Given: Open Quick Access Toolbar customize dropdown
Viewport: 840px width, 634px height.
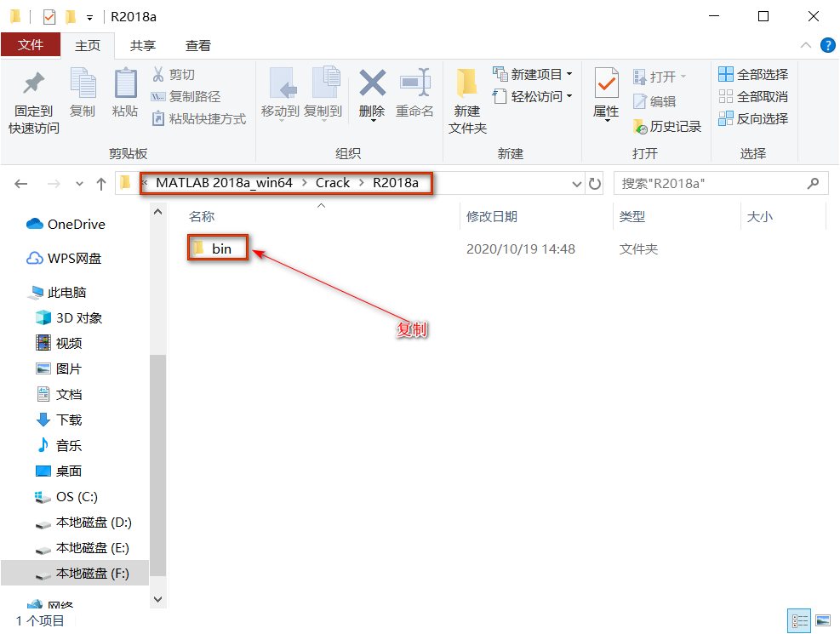Looking at the screenshot, I should [x=90, y=18].
